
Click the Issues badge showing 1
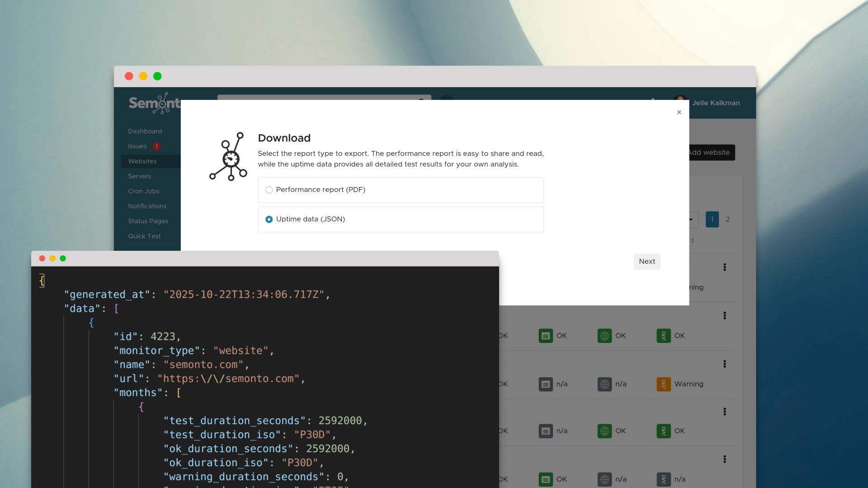(x=156, y=146)
